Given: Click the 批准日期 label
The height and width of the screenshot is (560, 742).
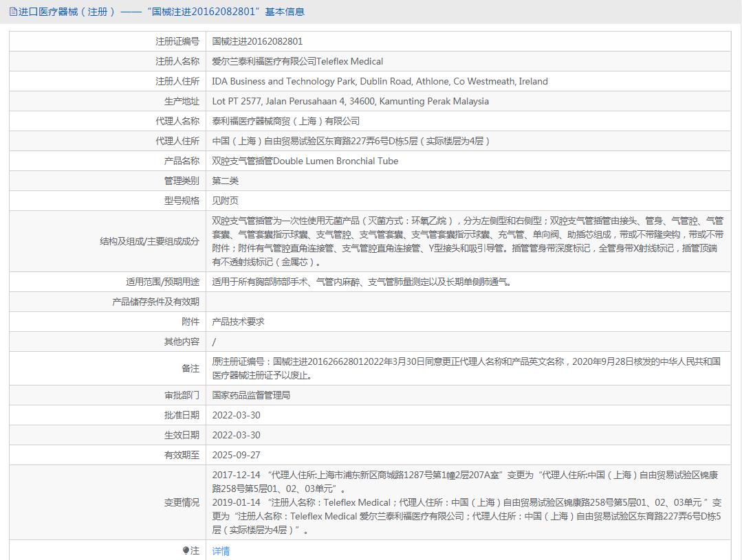Looking at the screenshot, I should click(x=182, y=415).
